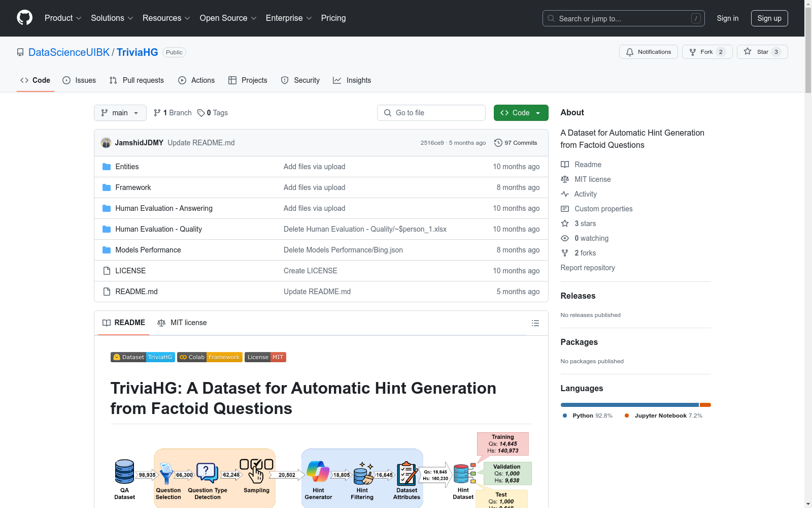Screen dimensions: 812x508
Task: Click the Python 92.8% language link
Action: point(588,416)
